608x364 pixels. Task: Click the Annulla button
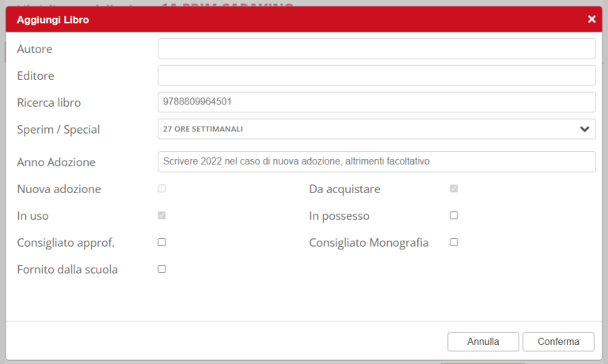coord(483,342)
